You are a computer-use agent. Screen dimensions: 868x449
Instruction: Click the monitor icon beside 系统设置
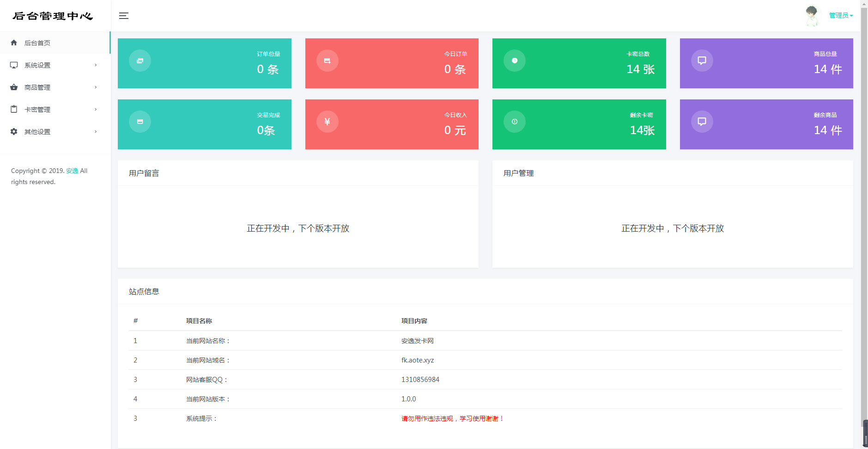tap(14, 65)
